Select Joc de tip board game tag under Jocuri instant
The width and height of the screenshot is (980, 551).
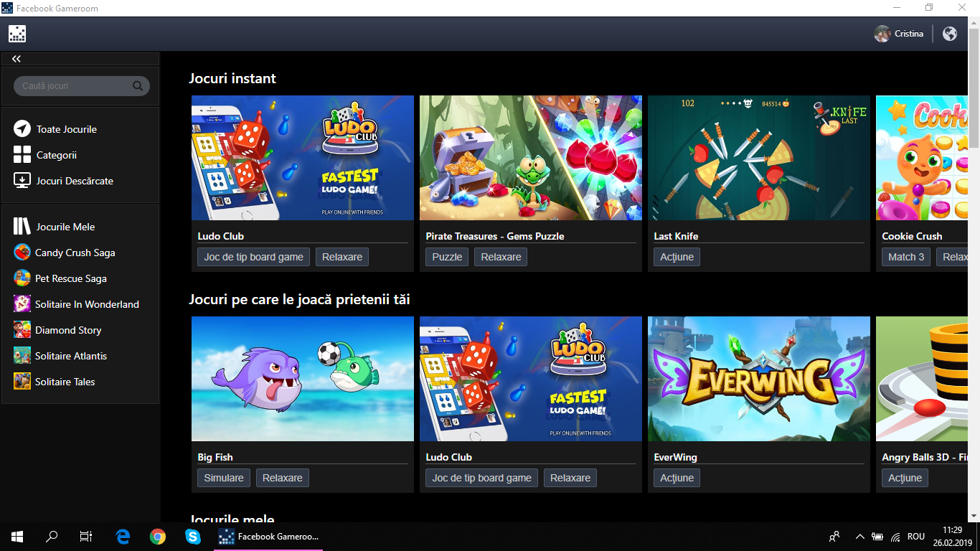point(253,257)
